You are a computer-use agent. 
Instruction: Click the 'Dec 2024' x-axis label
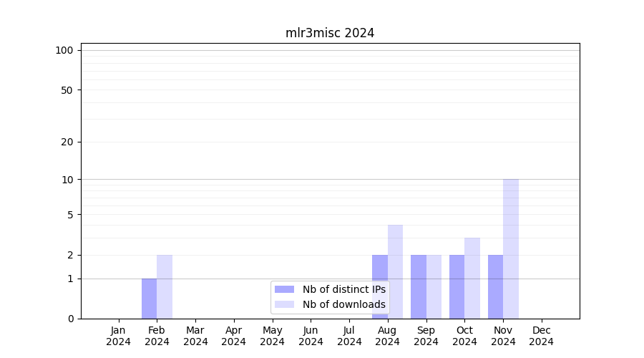tap(542, 336)
